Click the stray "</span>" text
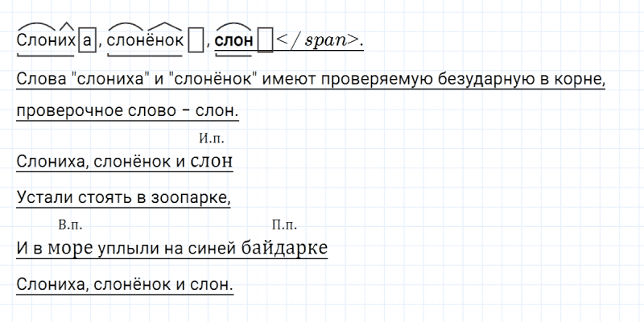Image resolution: width=644 pixels, height=322 pixels. [317, 39]
